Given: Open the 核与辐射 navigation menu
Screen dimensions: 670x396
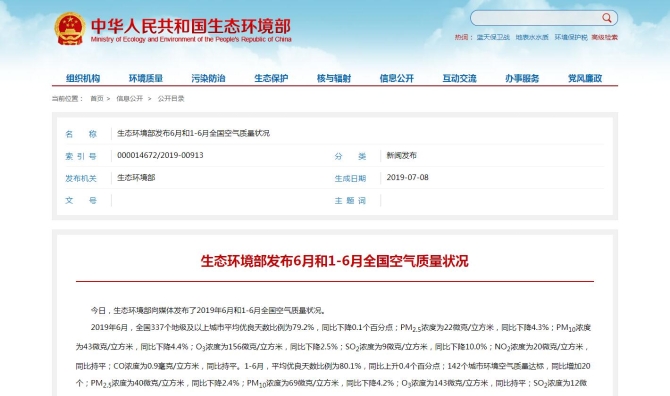Looking at the screenshot, I should (334, 78).
